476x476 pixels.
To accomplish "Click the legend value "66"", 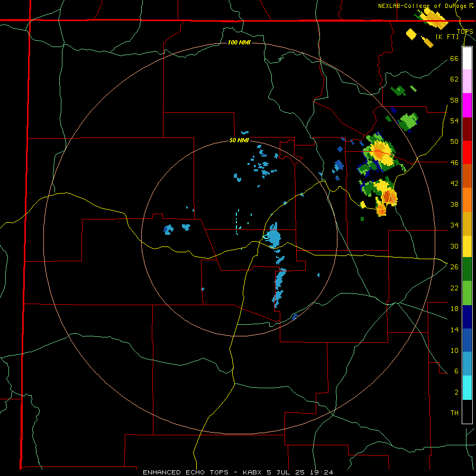I will [454, 58].
